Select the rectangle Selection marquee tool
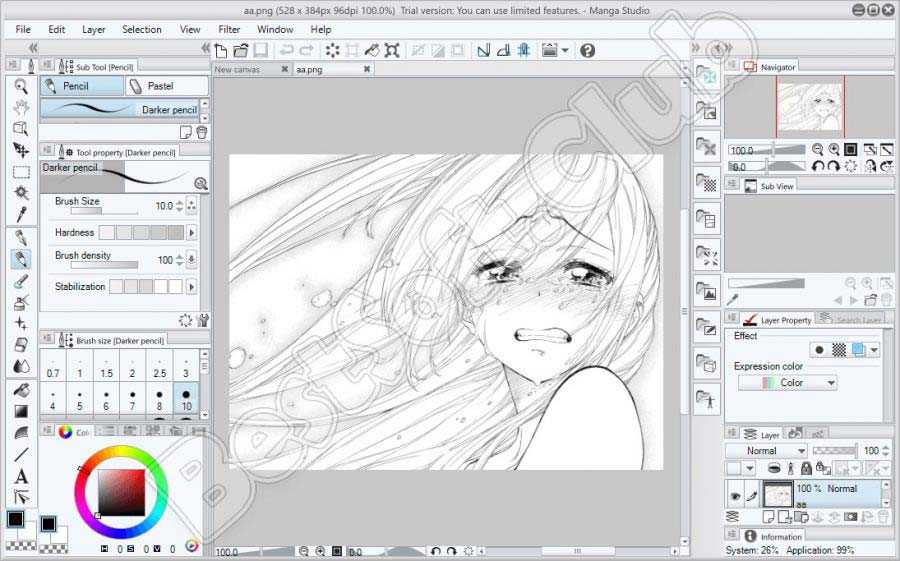The image size is (900, 561). pyautogui.click(x=20, y=171)
